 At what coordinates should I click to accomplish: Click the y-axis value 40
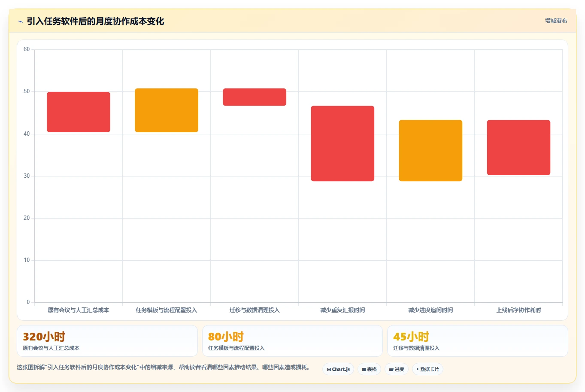click(27, 134)
